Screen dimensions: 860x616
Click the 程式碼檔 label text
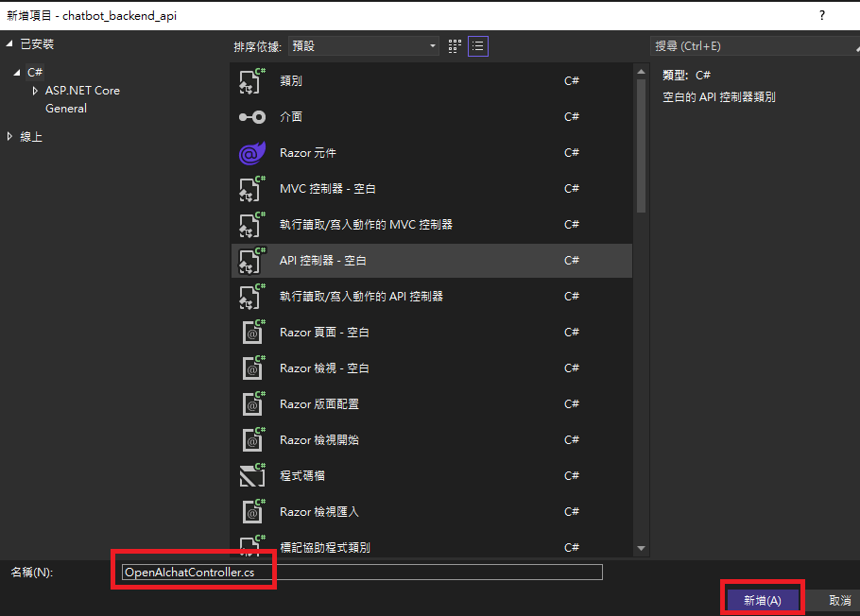pos(302,476)
